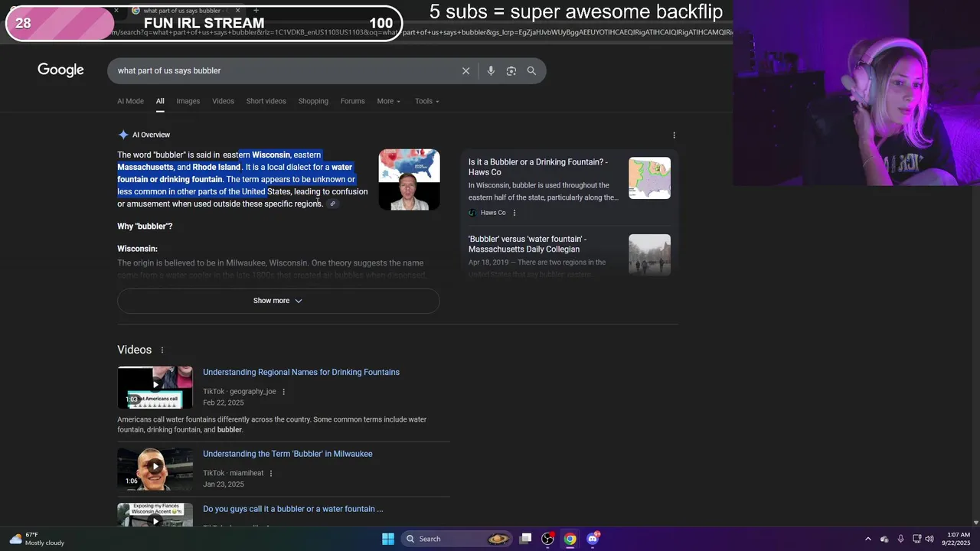Open the Tools dropdown
This screenshot has width=980, height=551.
426,101
